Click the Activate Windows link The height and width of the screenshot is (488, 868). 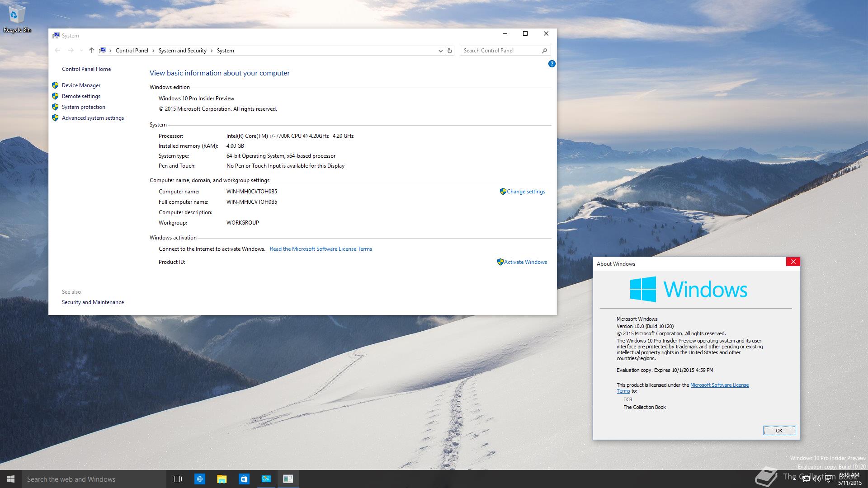pos(525,262)
